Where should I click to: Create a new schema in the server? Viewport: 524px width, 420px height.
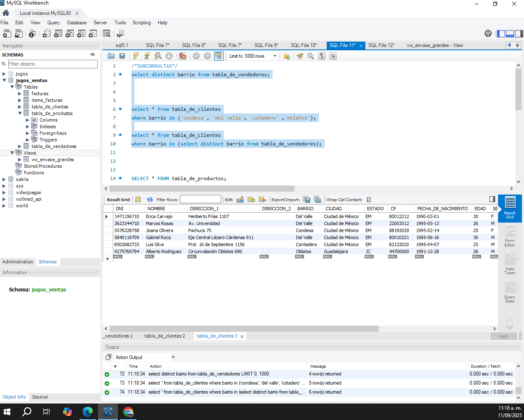tap(47, 33)
